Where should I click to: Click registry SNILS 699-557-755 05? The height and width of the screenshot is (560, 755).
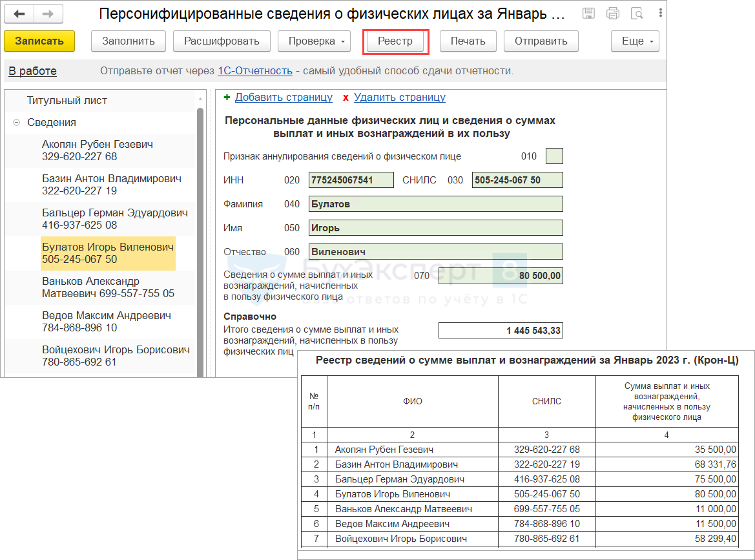pos(547,509)
